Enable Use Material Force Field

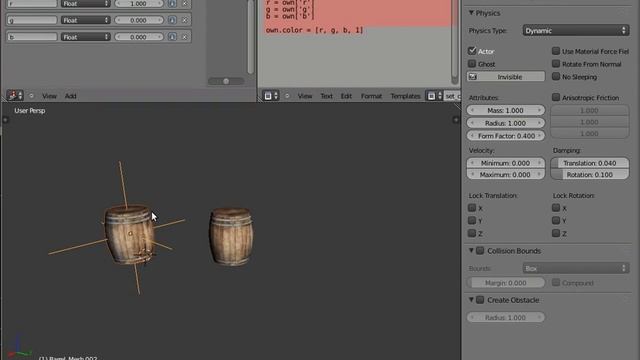point(556,51)
